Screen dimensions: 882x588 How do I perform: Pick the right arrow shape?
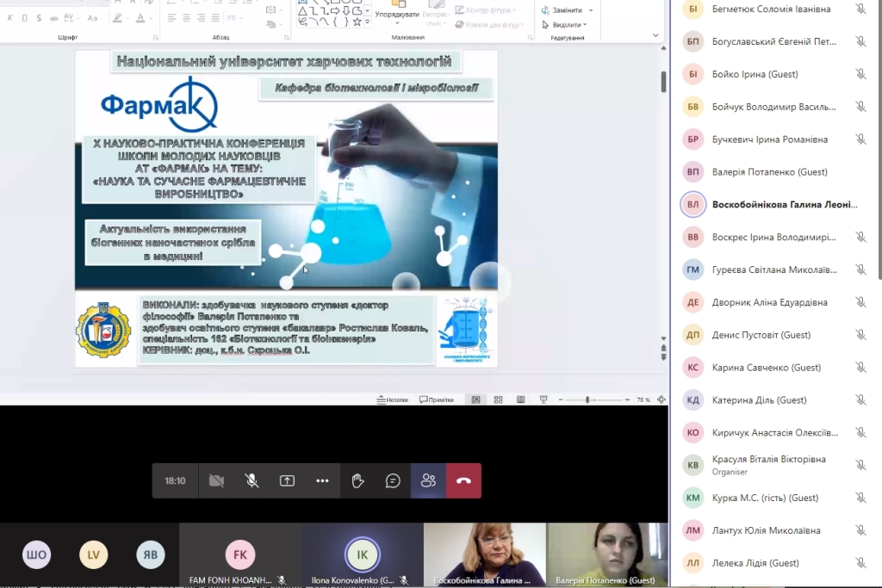(335, 10)
